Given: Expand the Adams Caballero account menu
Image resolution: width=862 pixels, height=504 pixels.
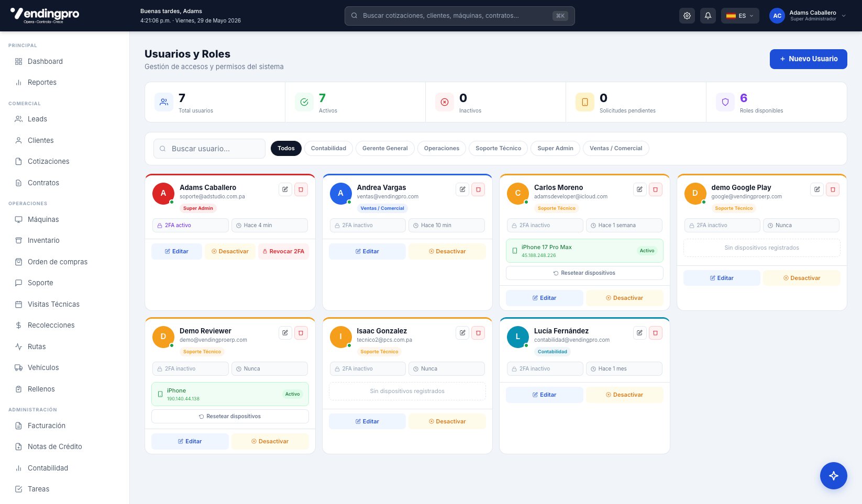Looking at the screenshot, I should click(x=808, y=16).
